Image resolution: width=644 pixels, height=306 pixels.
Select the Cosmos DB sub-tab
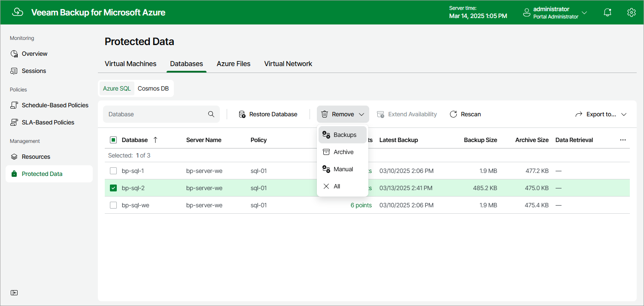(153, 88)
